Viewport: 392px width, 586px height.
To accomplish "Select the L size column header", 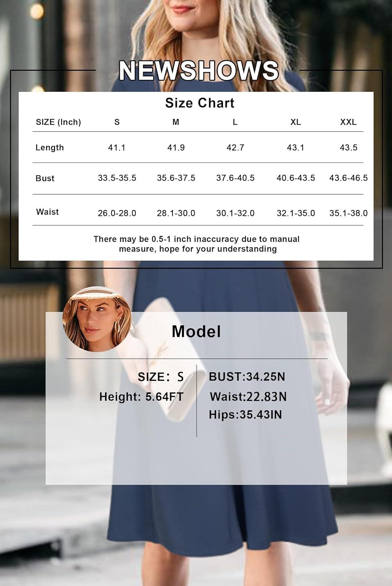I will (235, 122).
